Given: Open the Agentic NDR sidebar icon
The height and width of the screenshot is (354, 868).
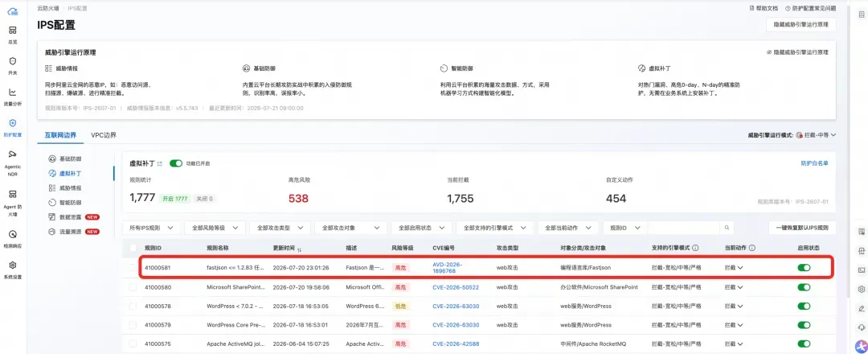Looking at the screenshot, I should (13, 154).
